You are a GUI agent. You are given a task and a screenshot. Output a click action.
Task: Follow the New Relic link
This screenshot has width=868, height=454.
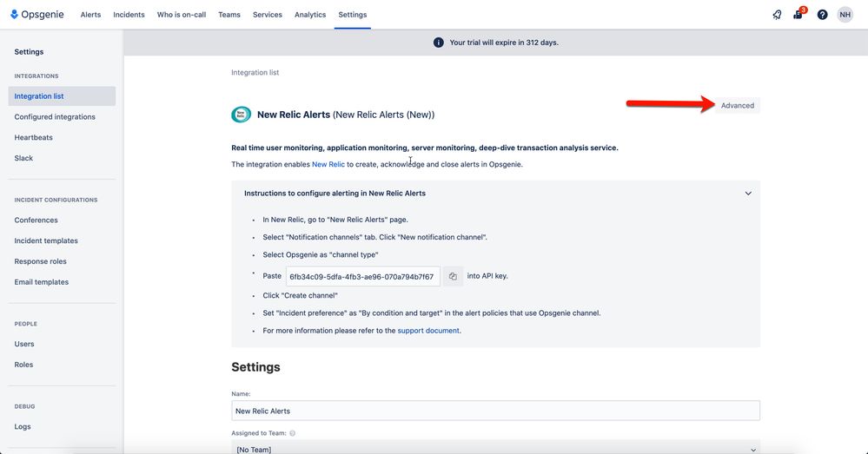tap(328, 164)
